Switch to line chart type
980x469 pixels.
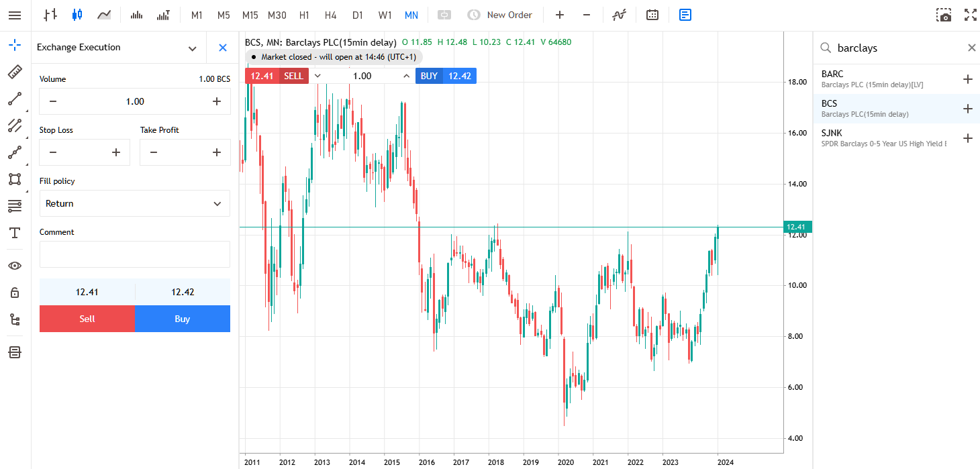click(x=103, y=15)
